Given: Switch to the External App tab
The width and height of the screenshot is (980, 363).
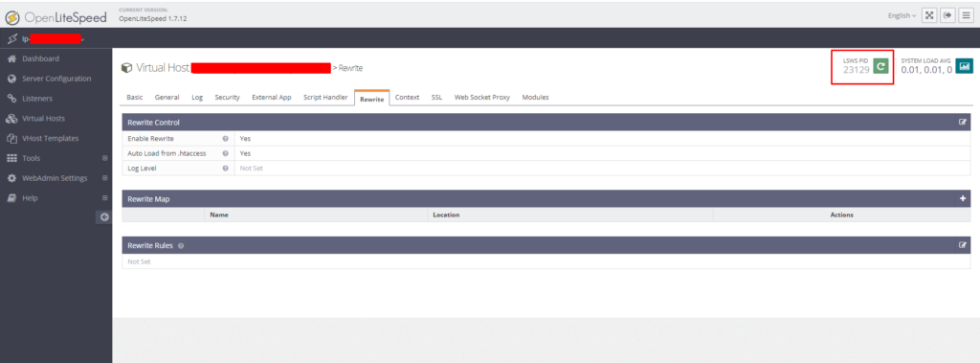Looking at the screenshot, I should [271, 98].
